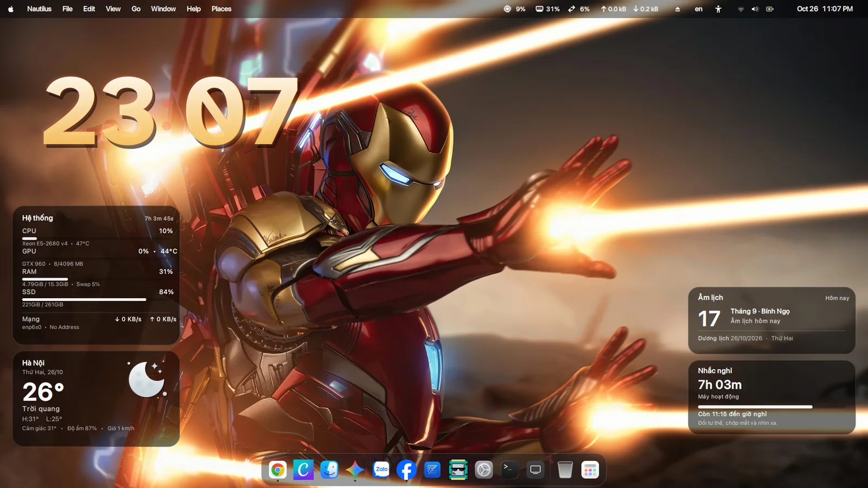Screen dimensions: 868x488
Task: Open the Go menu
Action: point(136,9)
